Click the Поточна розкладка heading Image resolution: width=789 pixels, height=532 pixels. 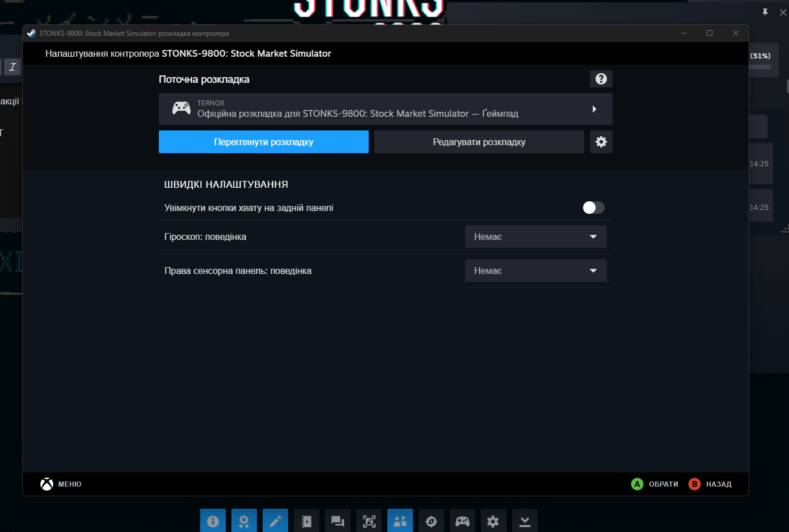204,79
